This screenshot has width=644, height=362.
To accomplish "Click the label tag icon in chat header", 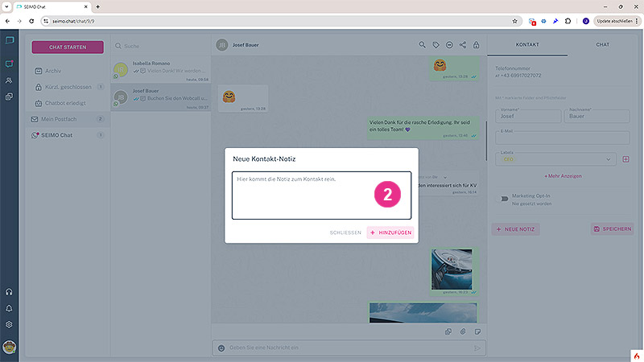I will (x=436, y=45).
